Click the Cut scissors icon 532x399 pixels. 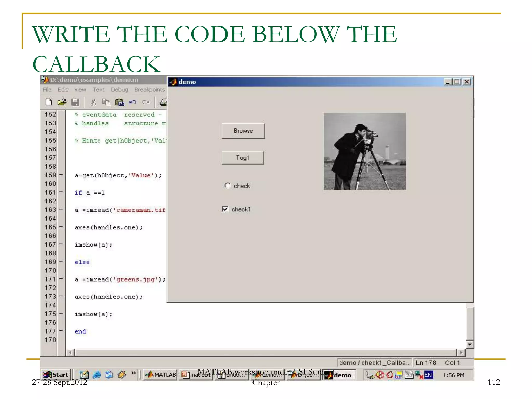[93, 102]
